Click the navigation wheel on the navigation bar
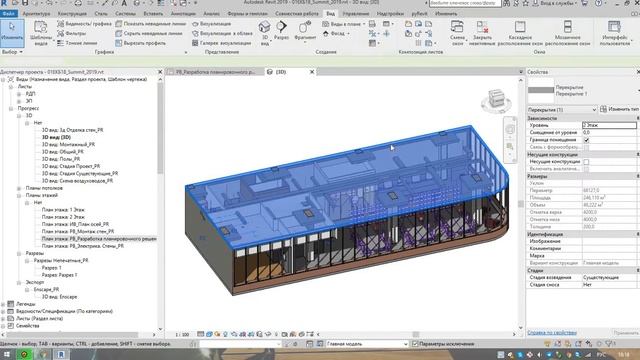This screenshot has height=360, width=640. tap(510, 130)
